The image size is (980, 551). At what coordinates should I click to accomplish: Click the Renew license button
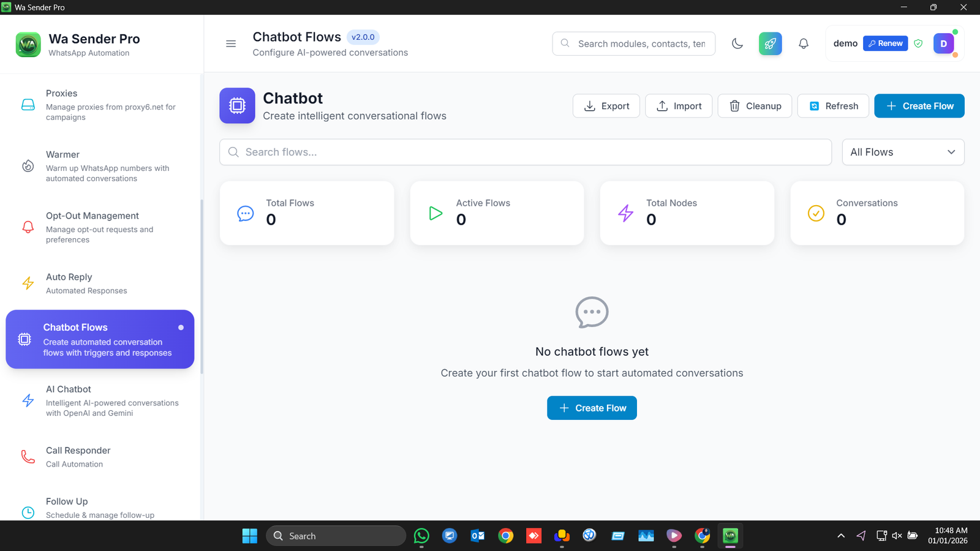click(x=885, y=43)
